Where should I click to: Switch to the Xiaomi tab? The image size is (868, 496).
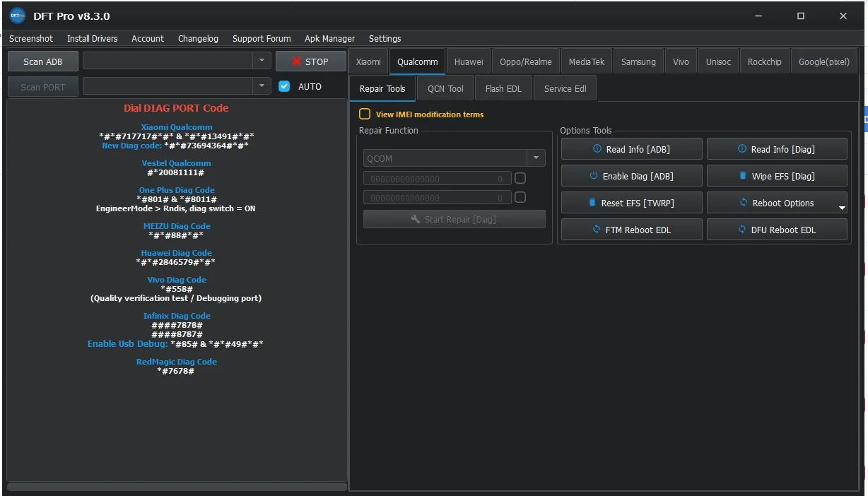coord(368,61)
